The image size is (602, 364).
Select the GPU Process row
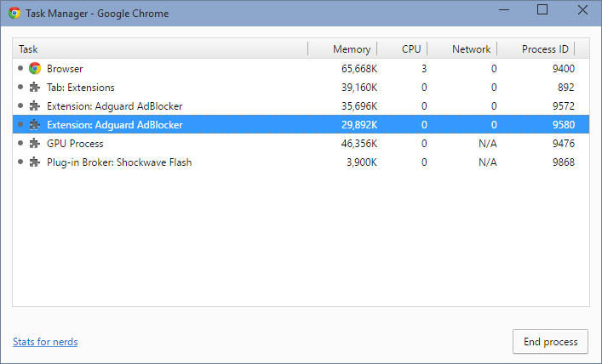(301, 144)
